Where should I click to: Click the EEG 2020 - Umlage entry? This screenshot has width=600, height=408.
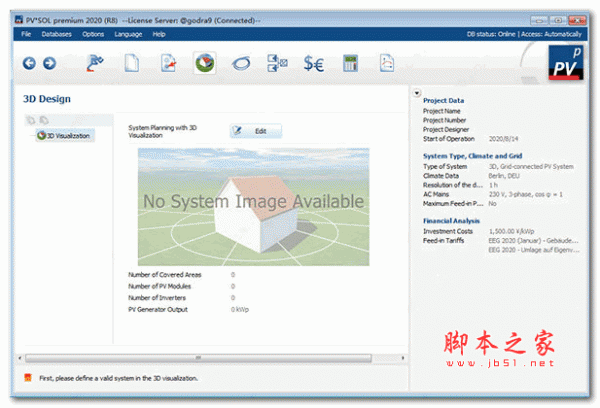tap(534, 250)
